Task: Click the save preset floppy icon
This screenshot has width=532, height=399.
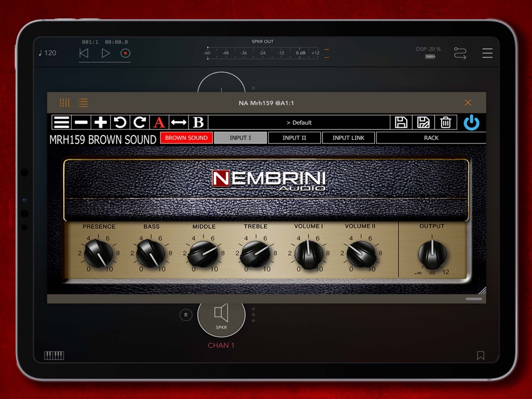Action: [x=401, y=122]
